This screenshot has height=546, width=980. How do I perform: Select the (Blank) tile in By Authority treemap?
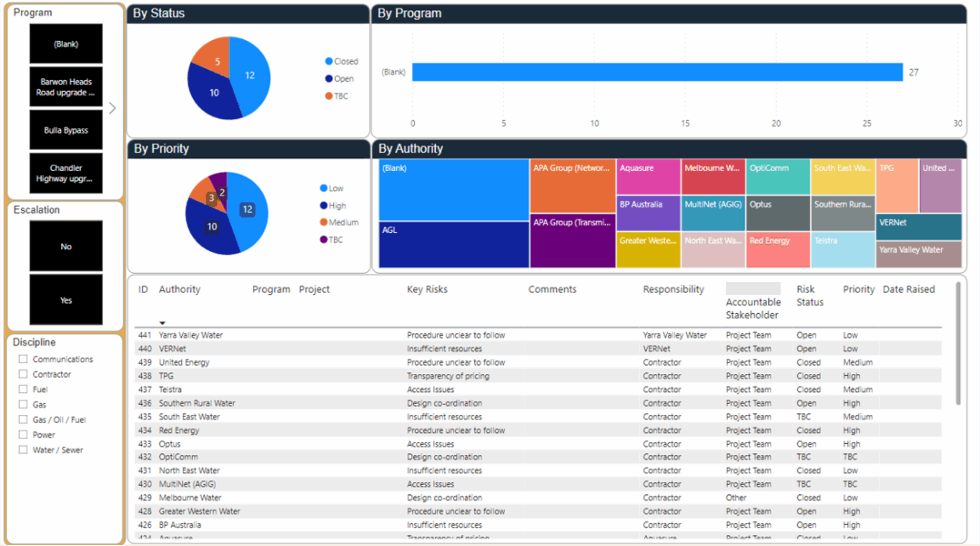[454, 190]
